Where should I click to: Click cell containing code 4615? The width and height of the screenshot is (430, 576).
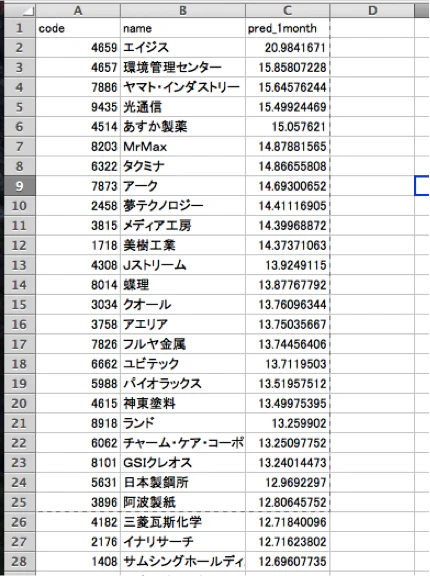(78, 403)
